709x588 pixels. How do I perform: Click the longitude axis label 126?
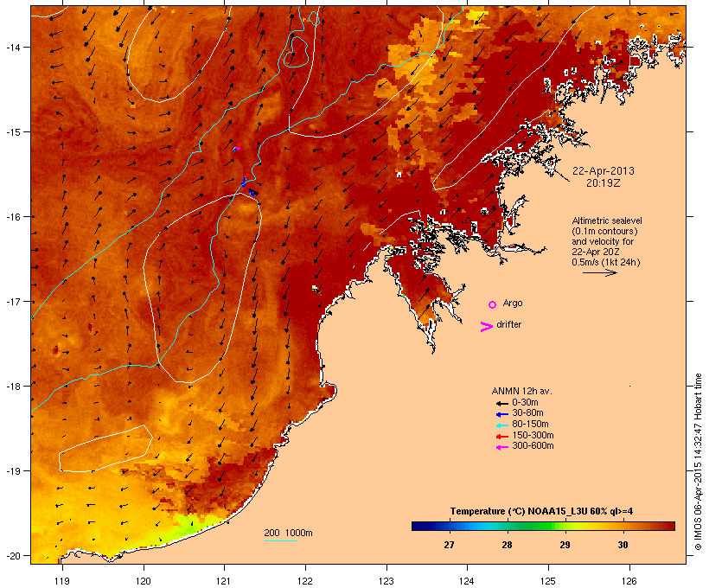(629, 581)
